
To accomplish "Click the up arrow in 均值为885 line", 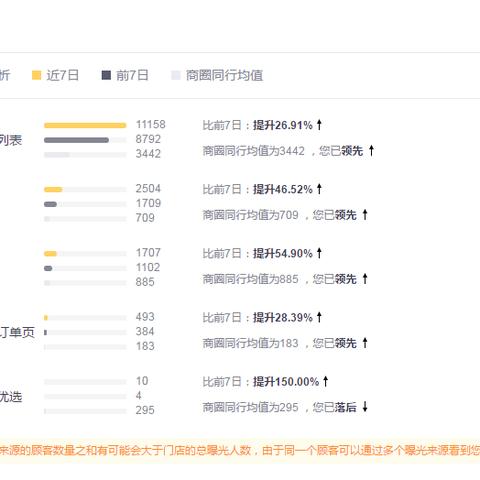I will click(x=365, y=279).
